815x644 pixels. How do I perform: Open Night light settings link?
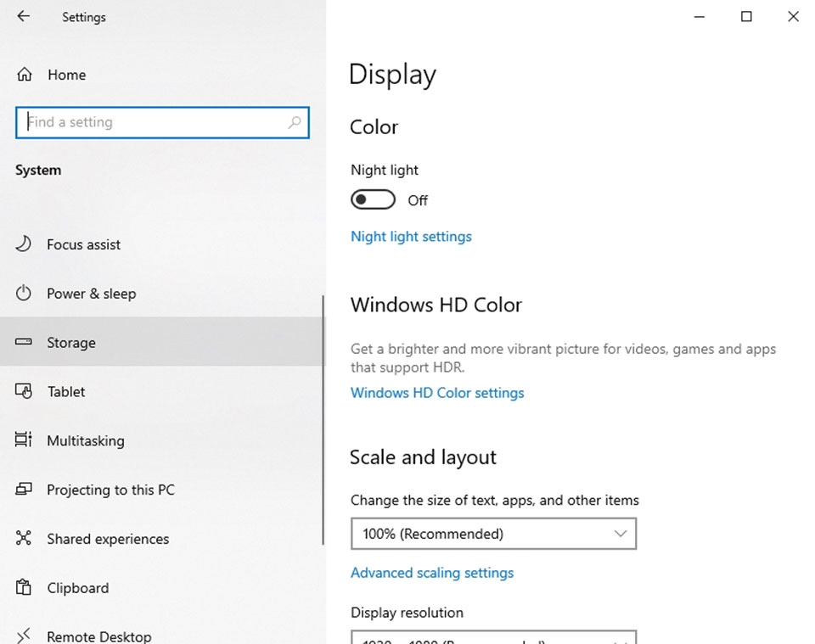point(411,237)
